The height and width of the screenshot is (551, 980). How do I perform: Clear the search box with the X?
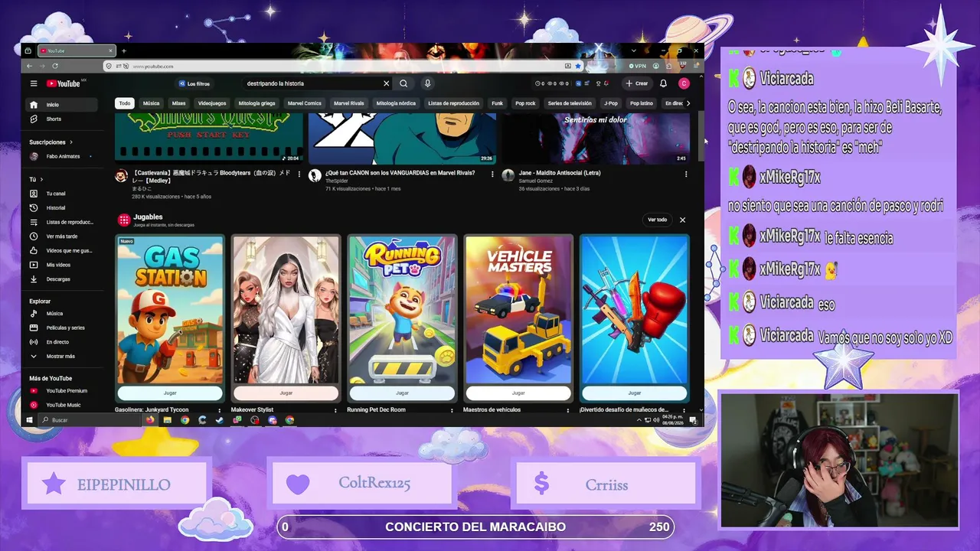click(x=386, y=83)
